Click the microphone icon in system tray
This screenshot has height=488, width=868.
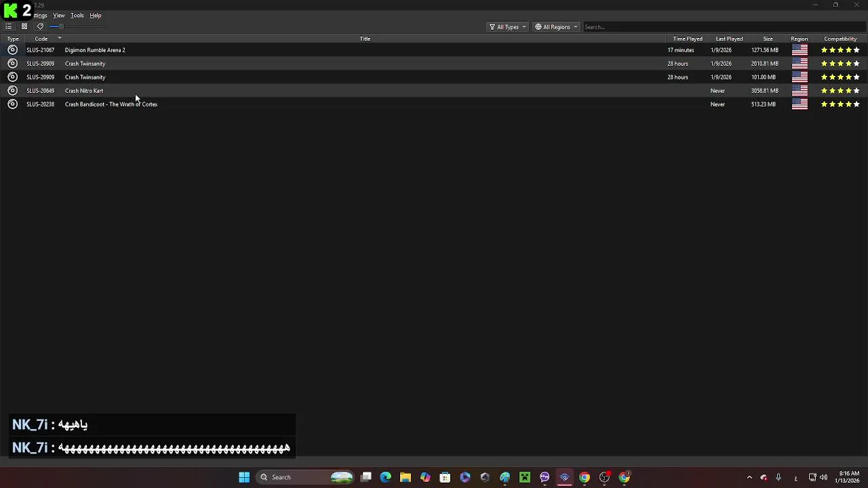[778, 477]
